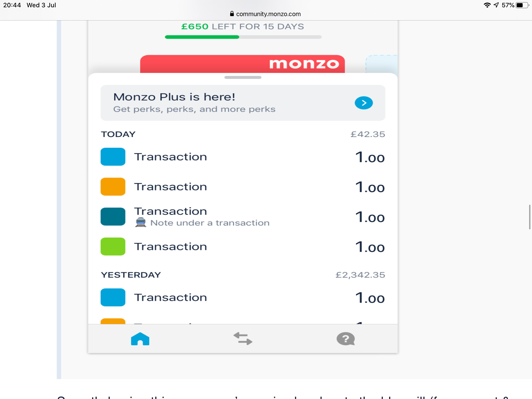The image size is (532, 399).
Task: Click the £650 left for 15 days label
Action: pyautogui.click(x=243, y=26)
